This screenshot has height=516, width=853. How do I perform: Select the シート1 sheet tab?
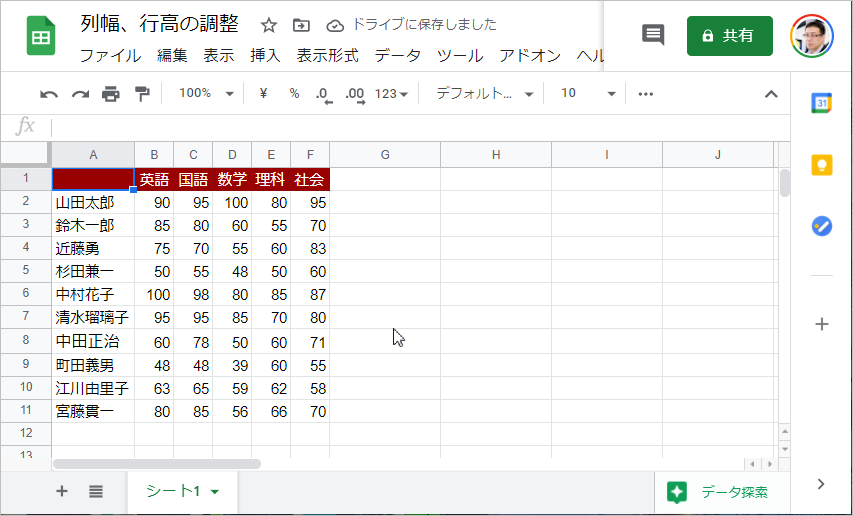[182, 492]
